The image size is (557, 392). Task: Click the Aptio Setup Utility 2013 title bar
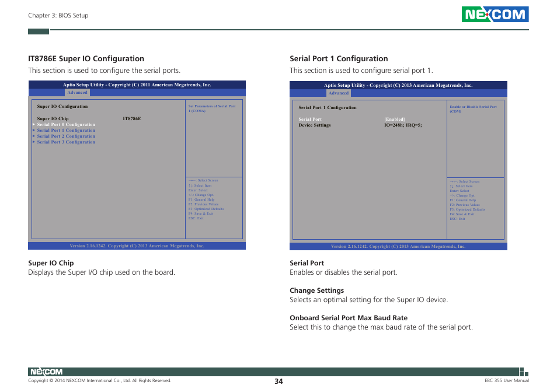(x=398, y=85)
